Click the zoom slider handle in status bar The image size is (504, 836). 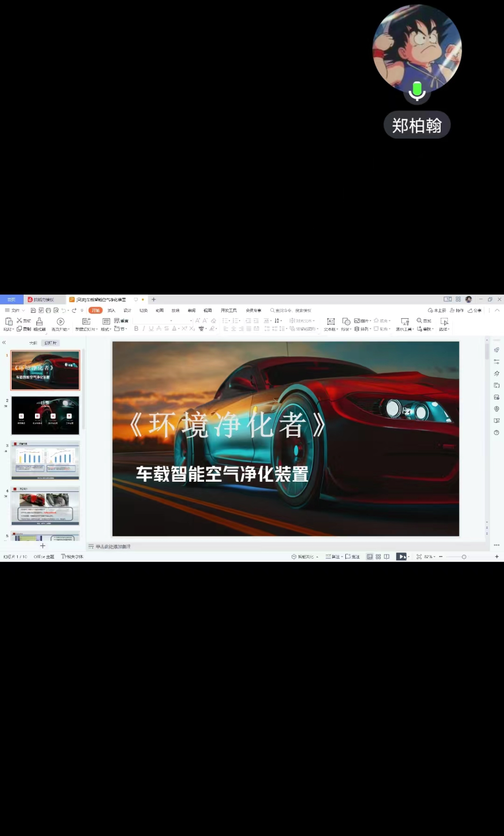[x=464, y=557]
